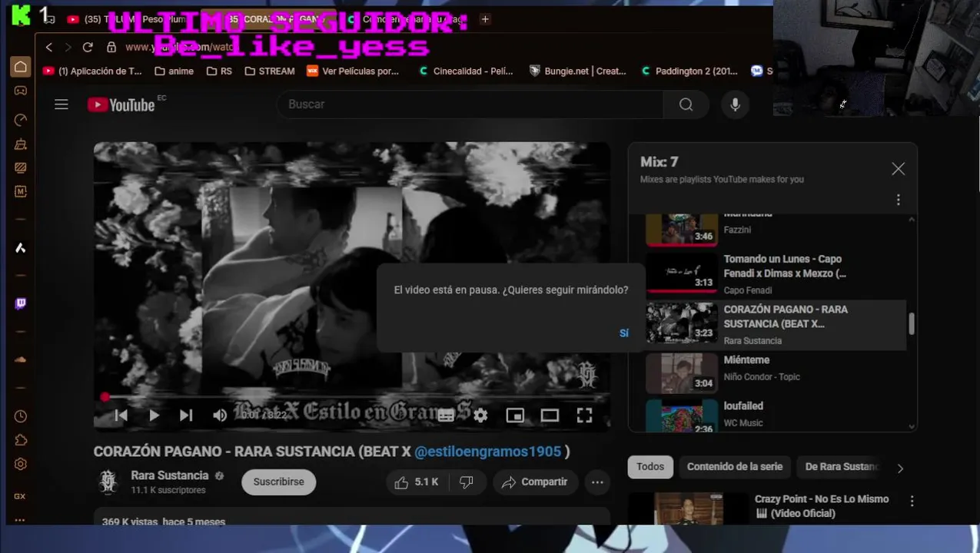Select the CORAZÓN PAGANO playlist entry

coord(776,325)
